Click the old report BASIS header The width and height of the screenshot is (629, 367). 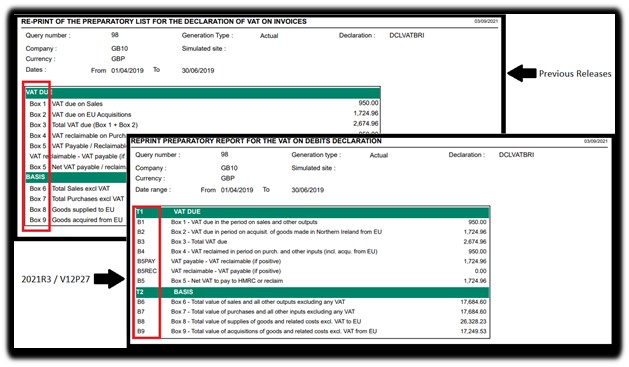coord(76,177)
